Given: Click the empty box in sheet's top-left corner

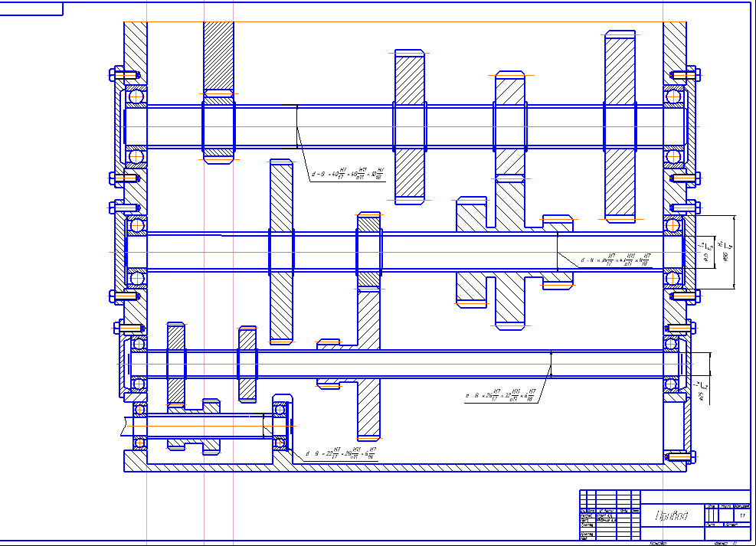Looking at the screenshot, I should point(31,9).
